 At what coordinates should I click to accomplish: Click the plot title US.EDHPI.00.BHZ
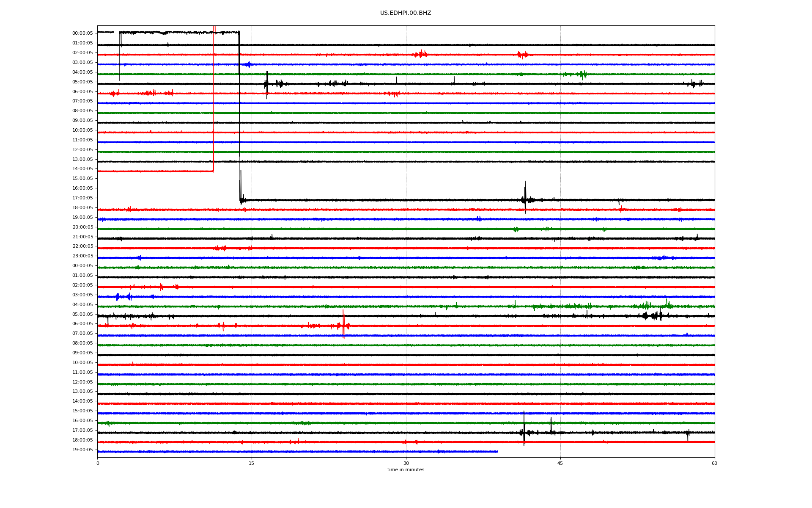406,13
